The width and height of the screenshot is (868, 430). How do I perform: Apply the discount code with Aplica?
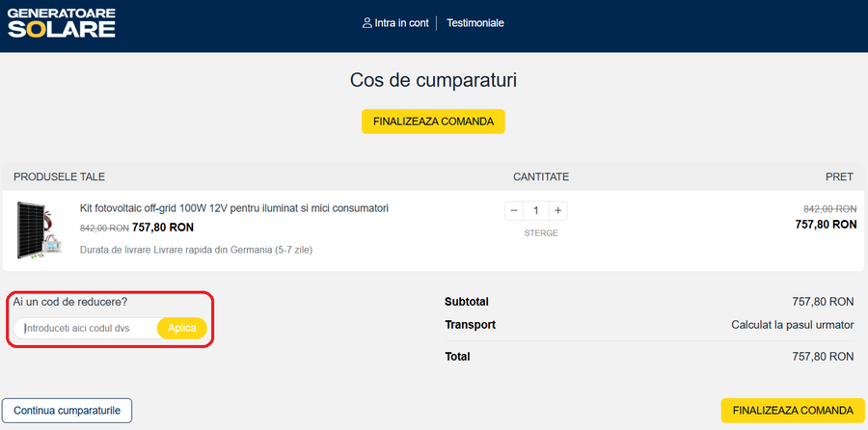click(x=182, y=329)
